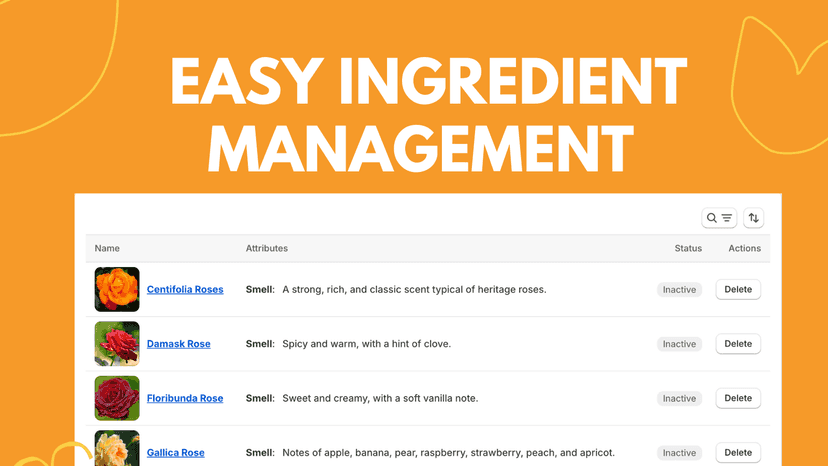The image size is (828, 466).
Task: Open the Centifolia Roses link
Action: point(185,290)
